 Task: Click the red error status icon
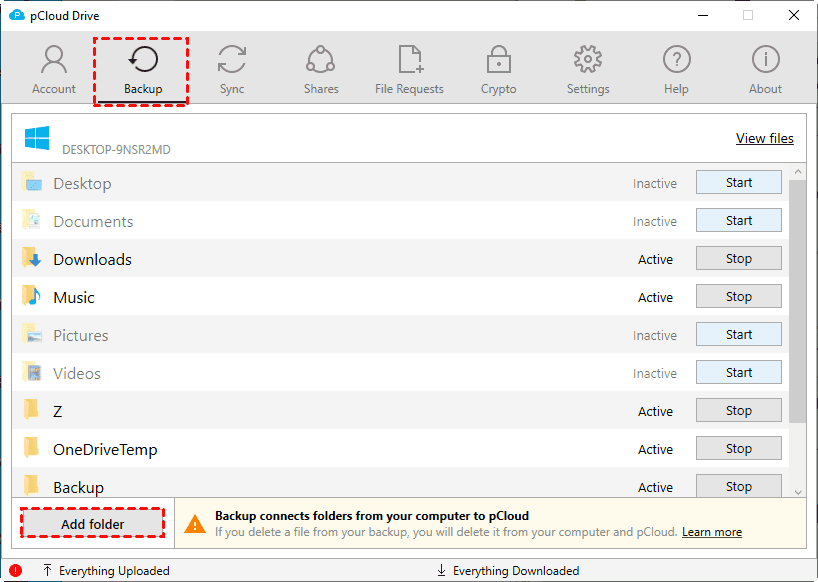16,571
